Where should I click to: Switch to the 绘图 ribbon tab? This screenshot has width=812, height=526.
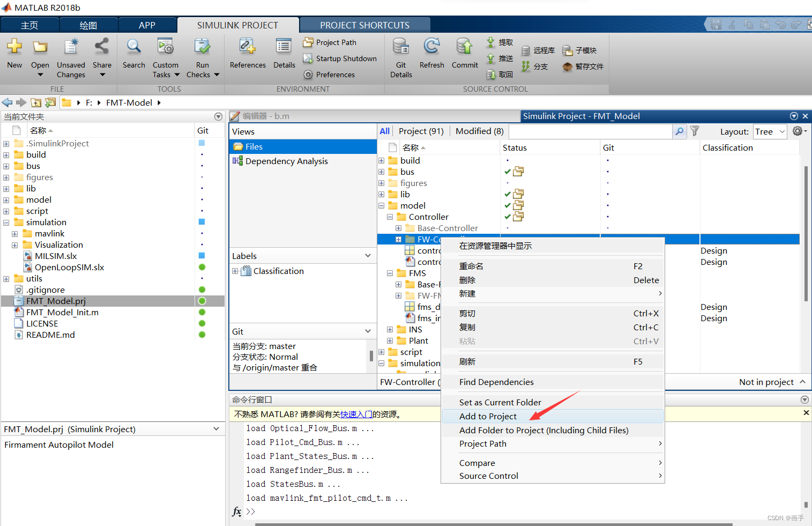click(88, 25)
